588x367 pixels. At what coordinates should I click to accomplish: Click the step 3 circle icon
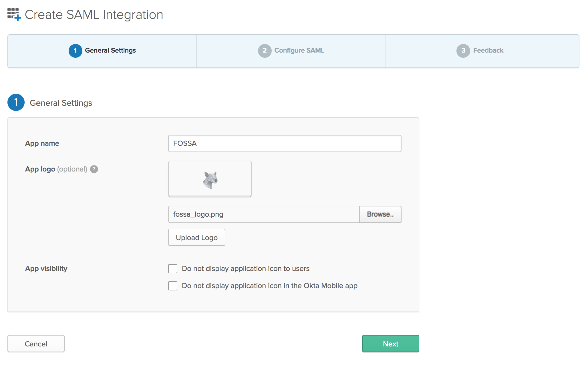coord(463,51)
